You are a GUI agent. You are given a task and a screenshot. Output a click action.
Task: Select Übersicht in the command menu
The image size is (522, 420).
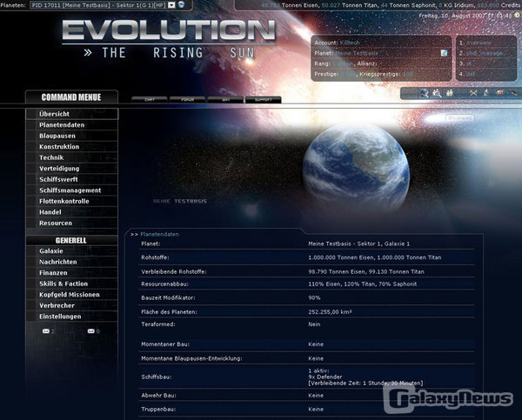pyautogui.click(x=54, y=114)
